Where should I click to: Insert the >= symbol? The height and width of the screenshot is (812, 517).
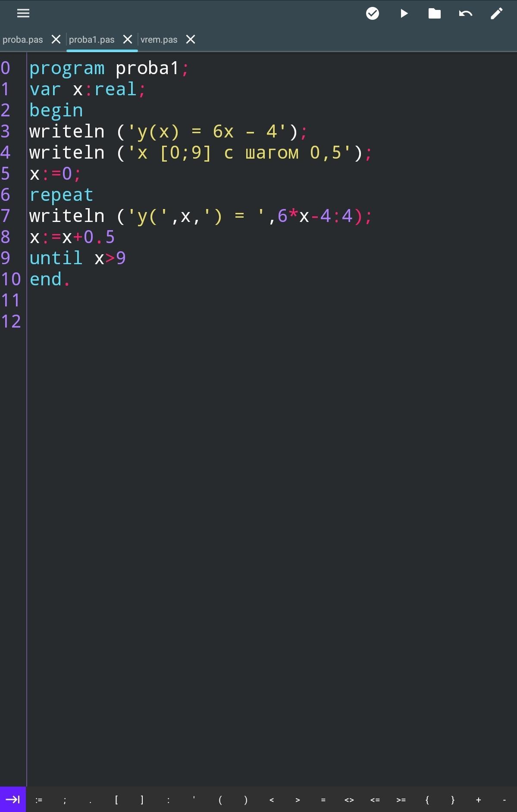401,800
